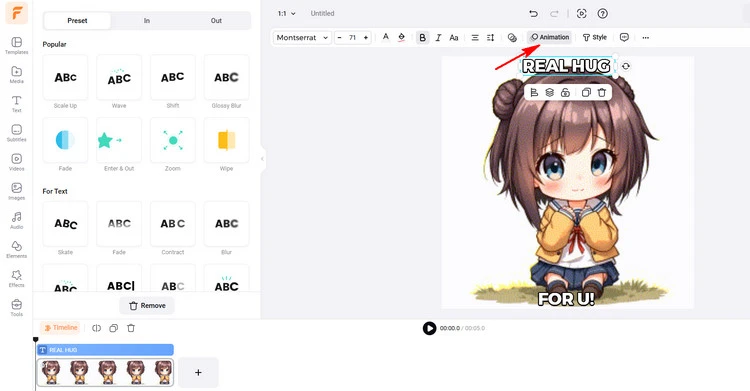Open the text color picker
The width and height of the screenshot is (750, 391).
coord(386,37)
